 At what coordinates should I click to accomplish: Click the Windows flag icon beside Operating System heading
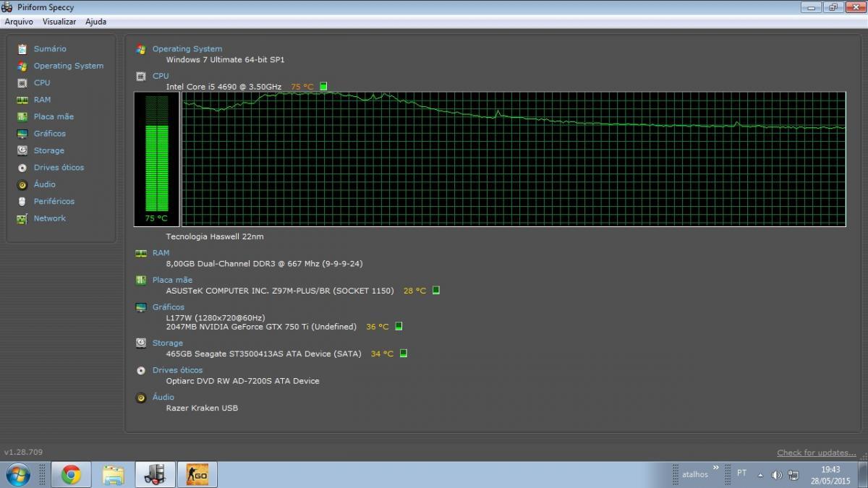pos(141,49)
